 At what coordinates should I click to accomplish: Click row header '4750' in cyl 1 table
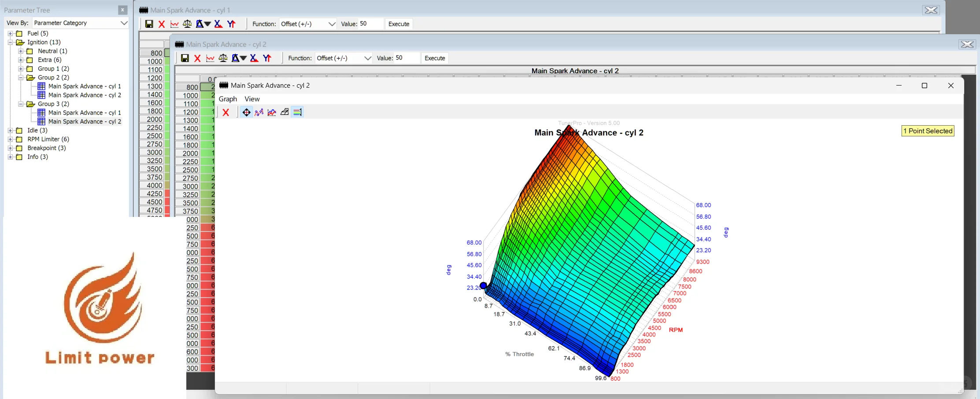pos(152,210)
